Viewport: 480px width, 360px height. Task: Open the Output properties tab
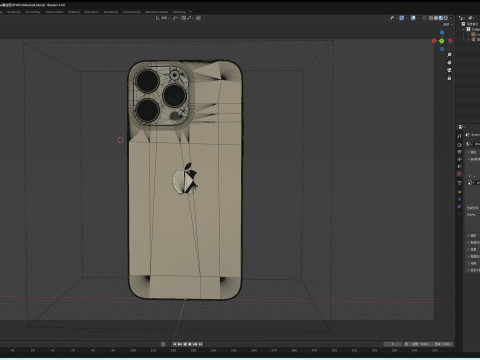(x=459, y=152)
